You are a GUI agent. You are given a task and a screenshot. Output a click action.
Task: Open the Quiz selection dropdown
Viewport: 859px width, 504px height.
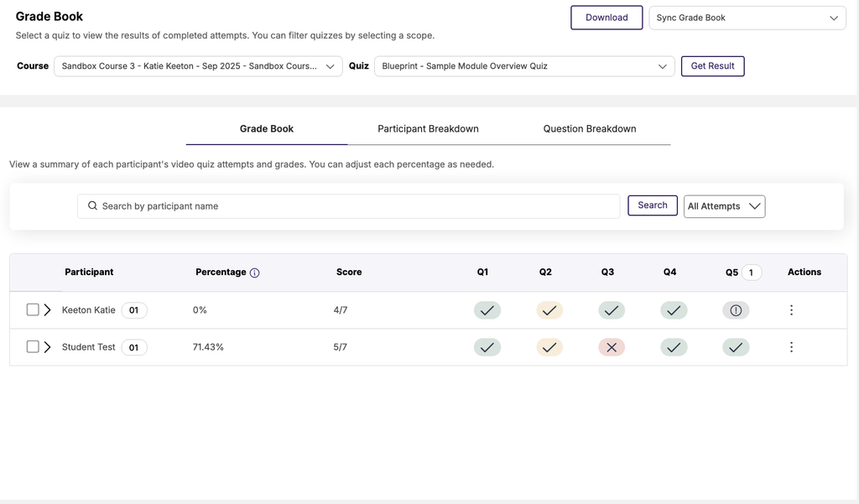point(524,66)
